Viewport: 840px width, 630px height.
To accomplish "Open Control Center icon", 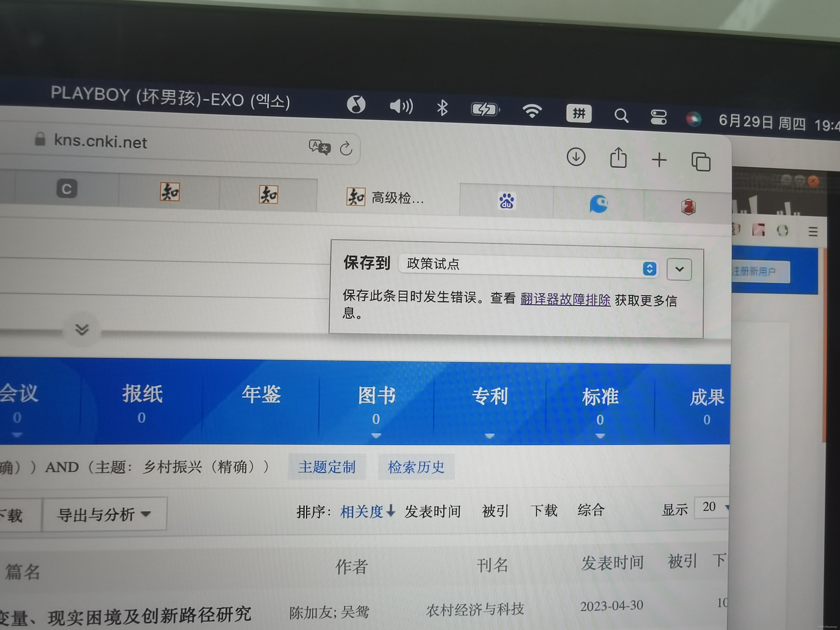I will [658, 117].
